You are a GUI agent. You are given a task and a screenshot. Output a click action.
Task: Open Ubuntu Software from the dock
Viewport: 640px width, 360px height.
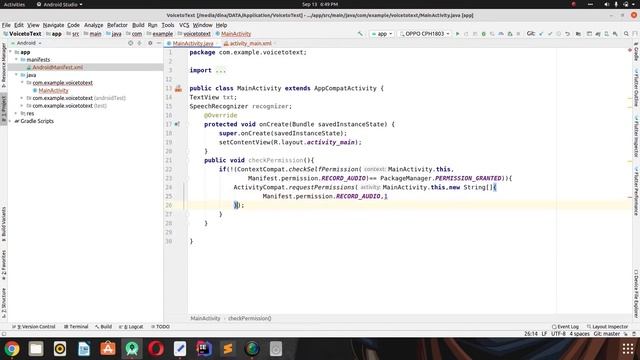108,349
